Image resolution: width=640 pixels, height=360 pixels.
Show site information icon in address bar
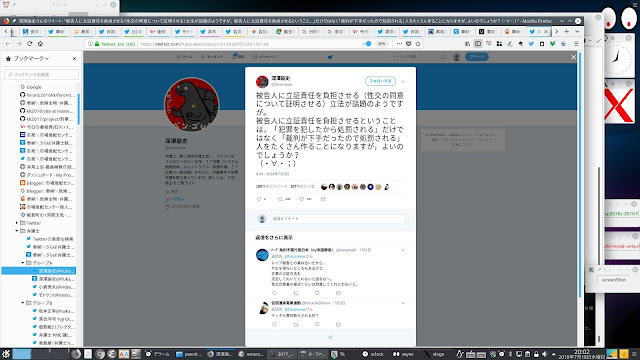90,44
